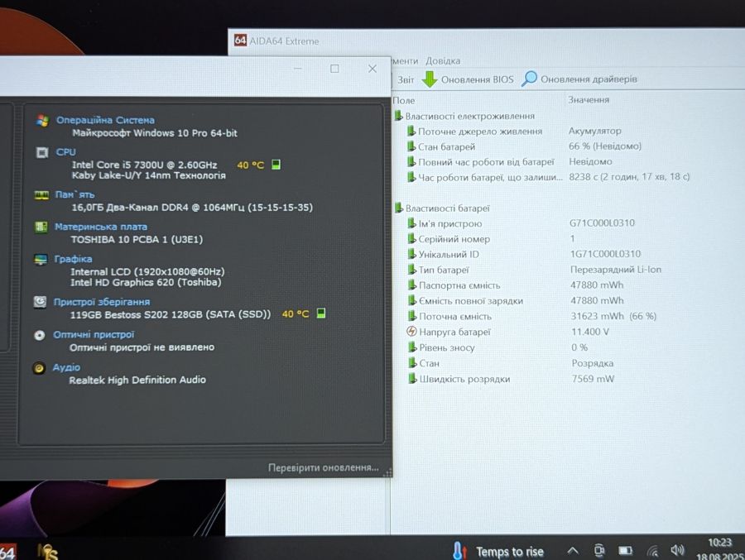The height and width of the screenshot is (560, 745).
Task: Open the Довідка menu in AIDA64
Action: pos(443,60)
